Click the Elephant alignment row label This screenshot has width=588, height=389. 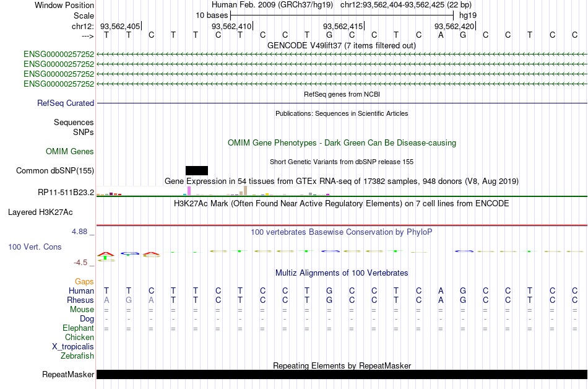78,328
